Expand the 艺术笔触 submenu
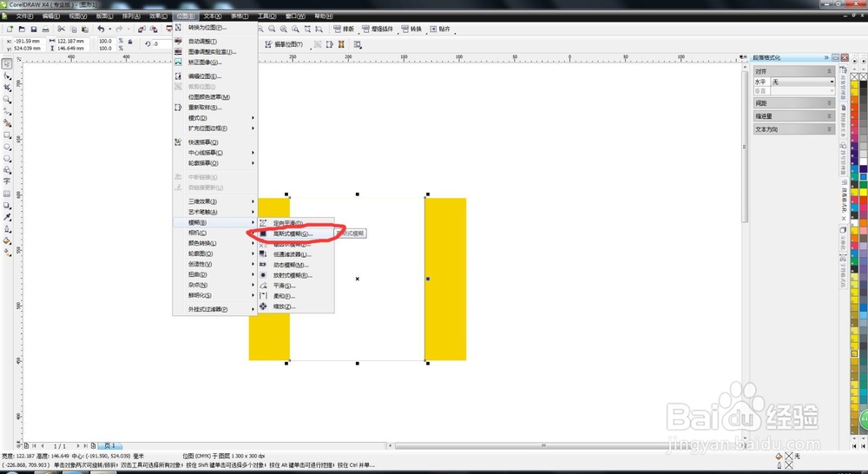Screen dimensions: 868x474 click(214, 212)
